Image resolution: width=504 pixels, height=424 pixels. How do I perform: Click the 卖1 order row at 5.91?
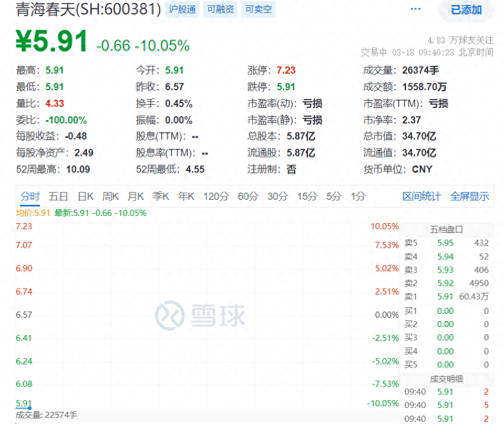click(446, 297)
